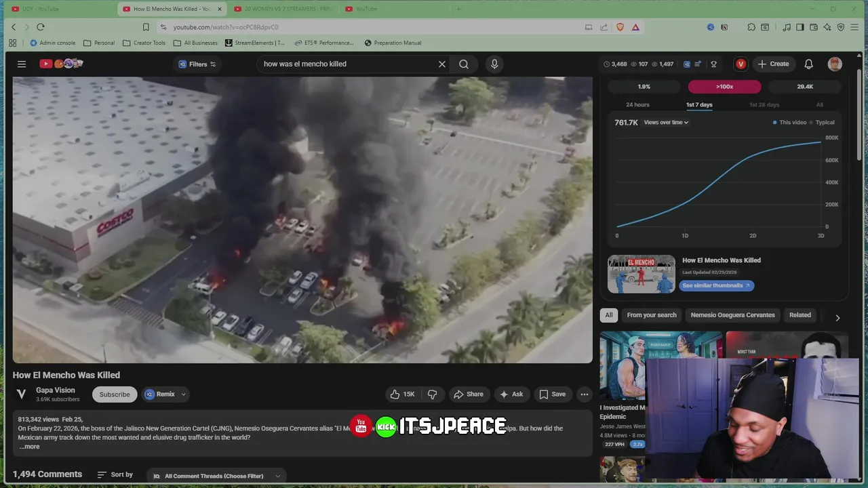This screenshot has height=488, width=868.
Task: Click the Create button
Action: [x=774, y=64]
